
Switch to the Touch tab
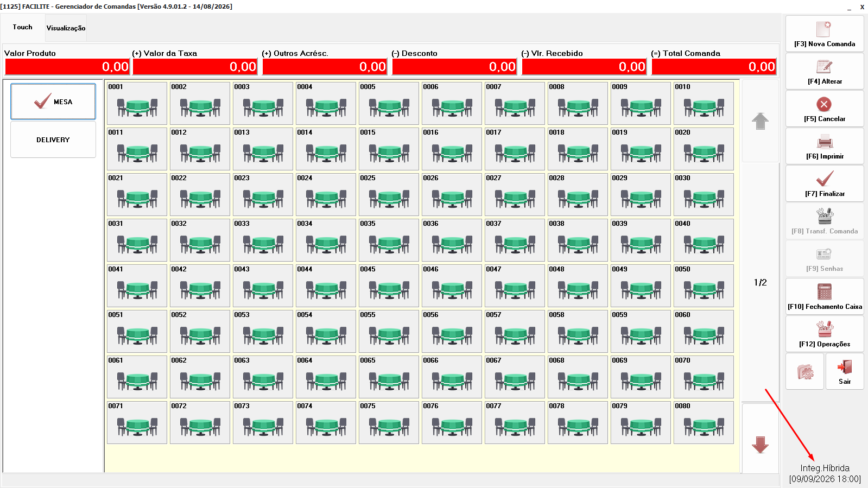coord(23,27)
